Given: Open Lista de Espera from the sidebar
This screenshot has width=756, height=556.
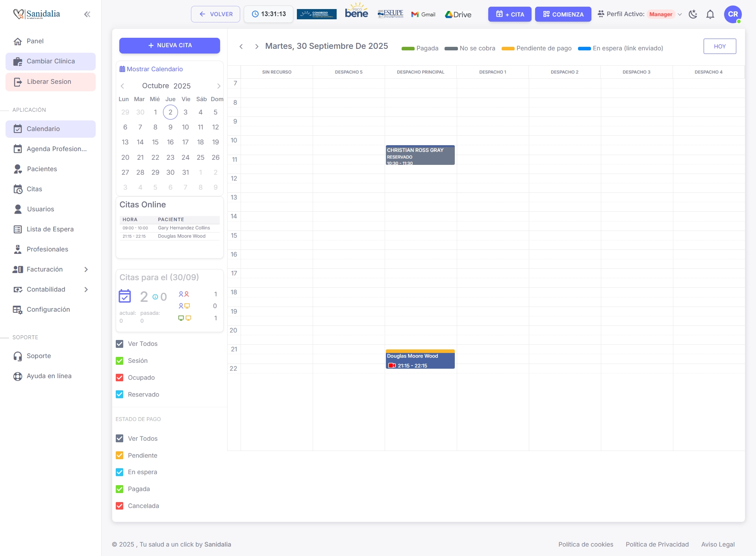Looking at the screenshot, I should point(50,229).
